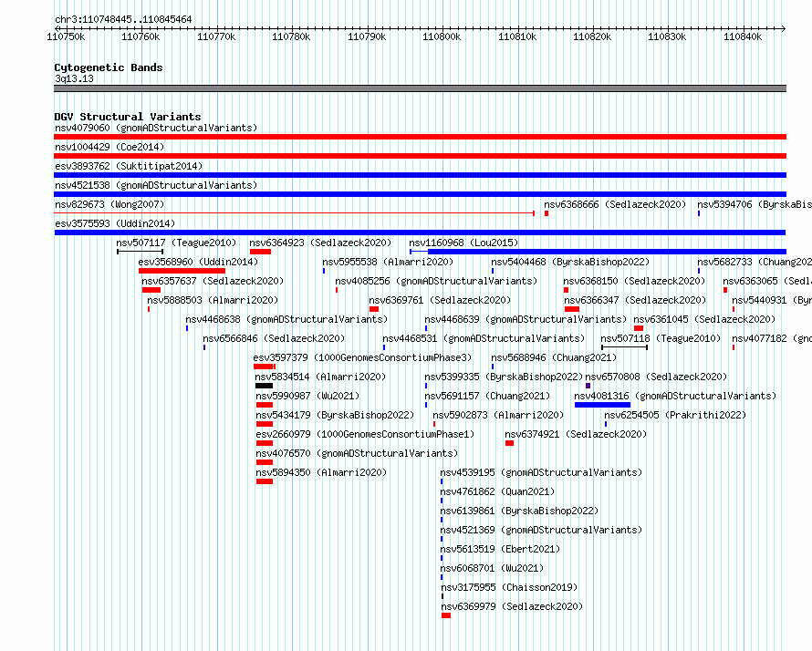Open nsv4081316 gnomAD variant label
Image resolution: width=812 pixels, height=651 pixels.
point(675,396)
